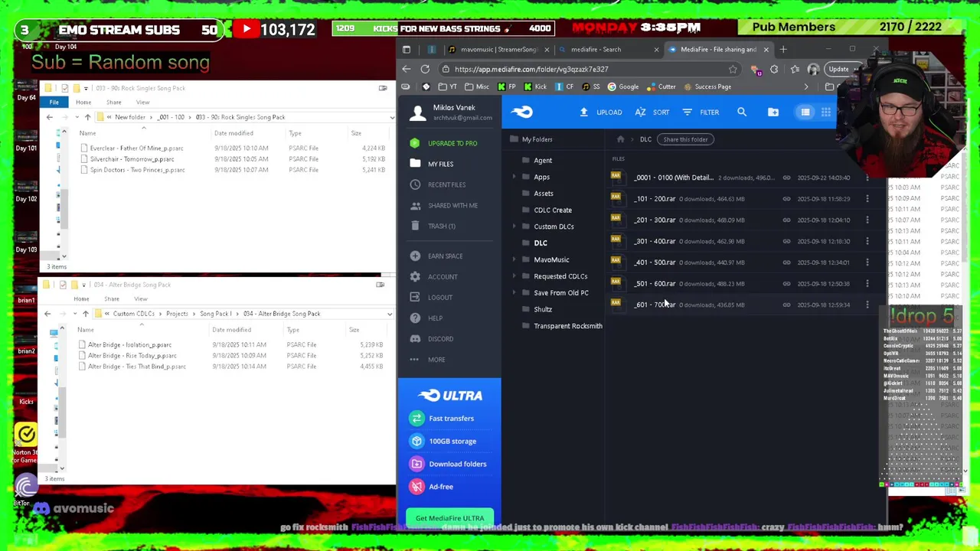The width and height of the screenshot is (980, 551).
Task: Switch to mavomusic StreamerSongList browser tab
Action: point(498,50)
